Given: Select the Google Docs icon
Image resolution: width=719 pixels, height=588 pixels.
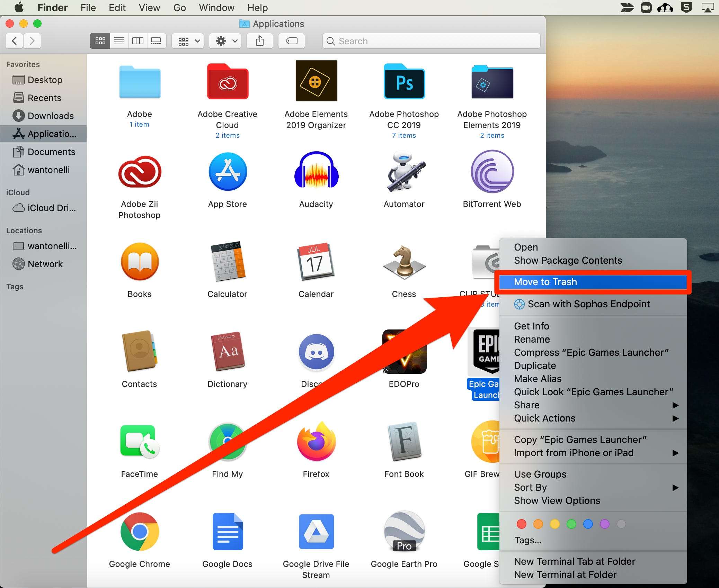Looking at the screenshot, I should tap(228, 531).
